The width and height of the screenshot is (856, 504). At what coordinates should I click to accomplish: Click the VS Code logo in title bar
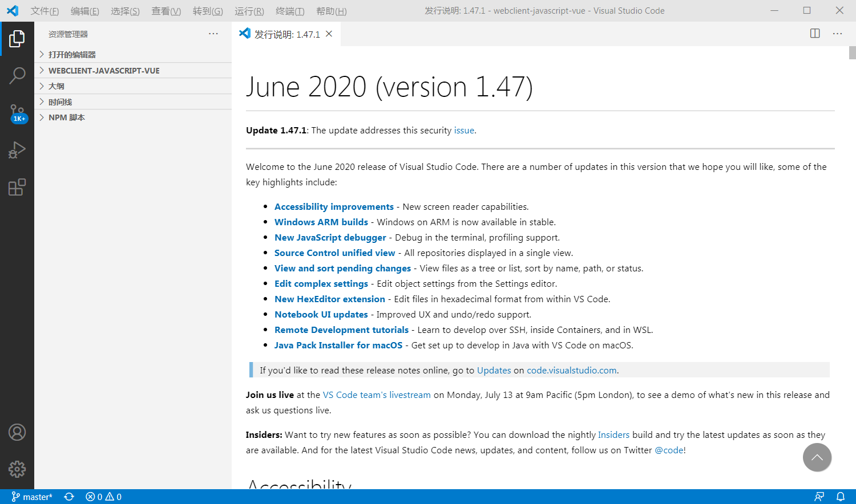13,11
